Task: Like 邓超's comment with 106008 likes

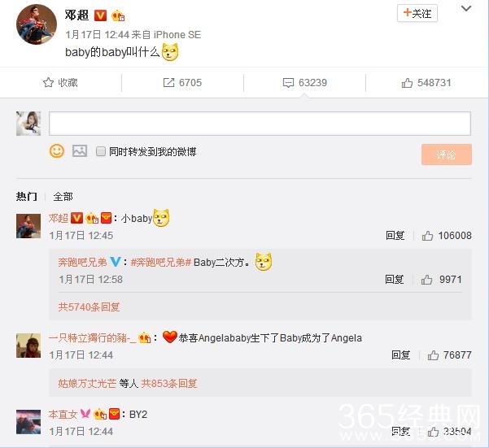Action: point(427,236)
